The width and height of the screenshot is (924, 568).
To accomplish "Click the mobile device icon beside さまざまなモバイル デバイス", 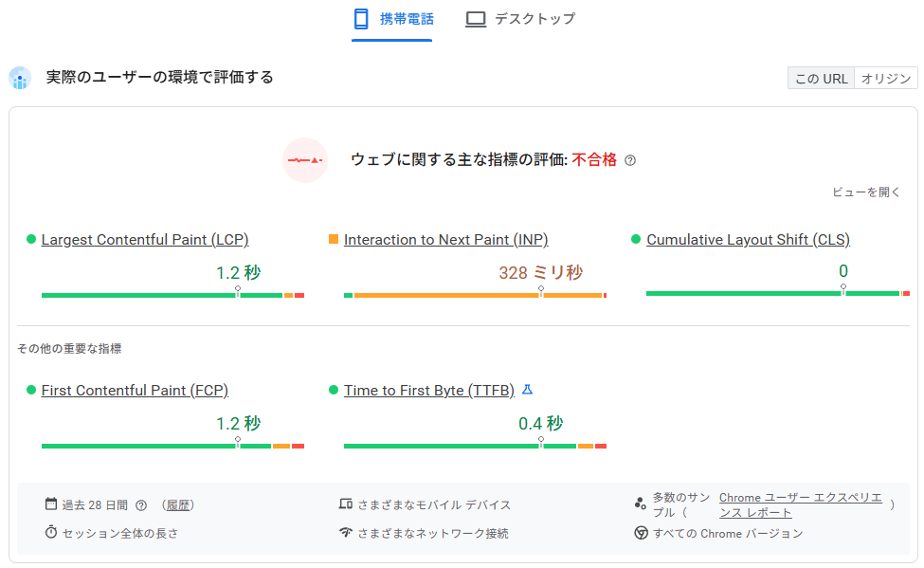I will point(345,504).
